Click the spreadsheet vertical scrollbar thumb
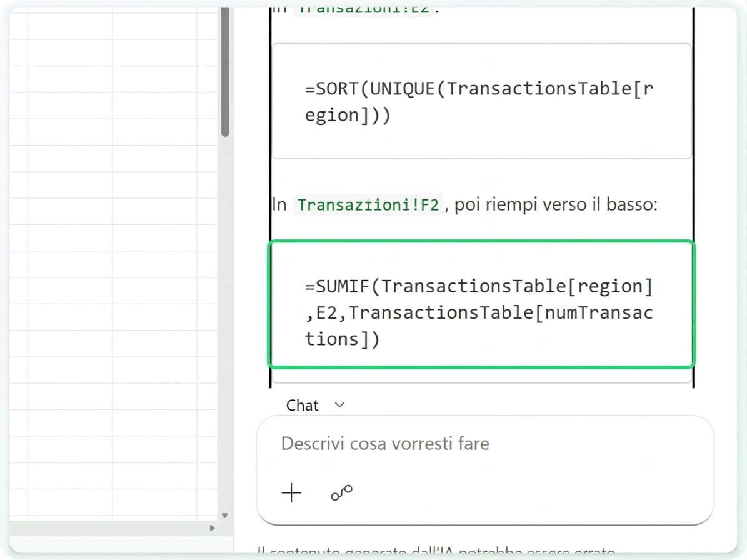Screen dimensions: 747x560 (x=225, y=72)
